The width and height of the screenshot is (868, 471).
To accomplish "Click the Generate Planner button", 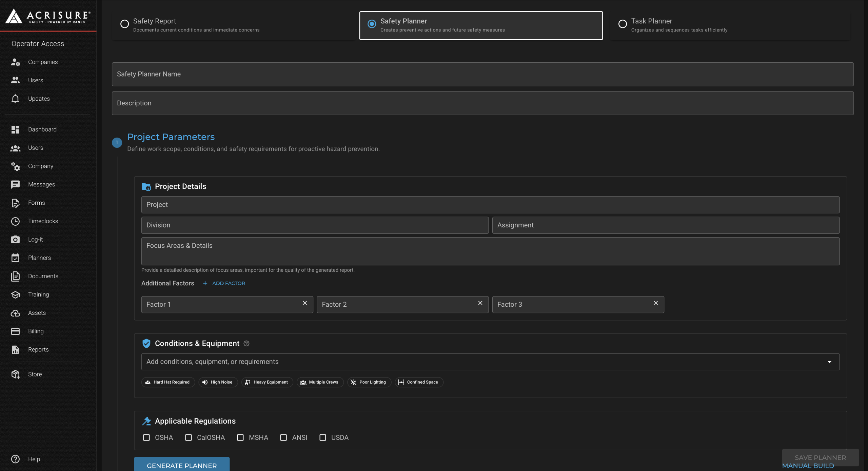I will pos(182,465).
